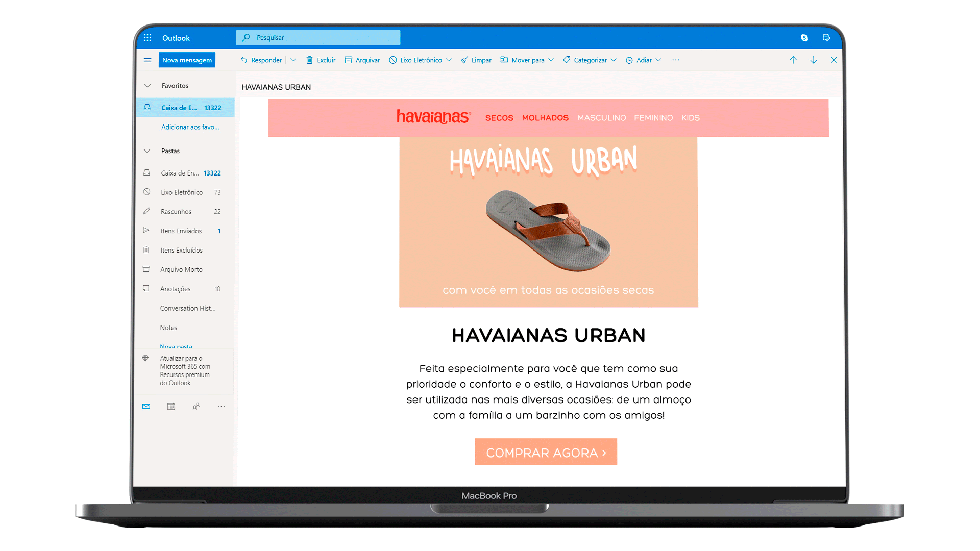
Task: Click the Responder reply arrow icon
Action: [244, 60]
